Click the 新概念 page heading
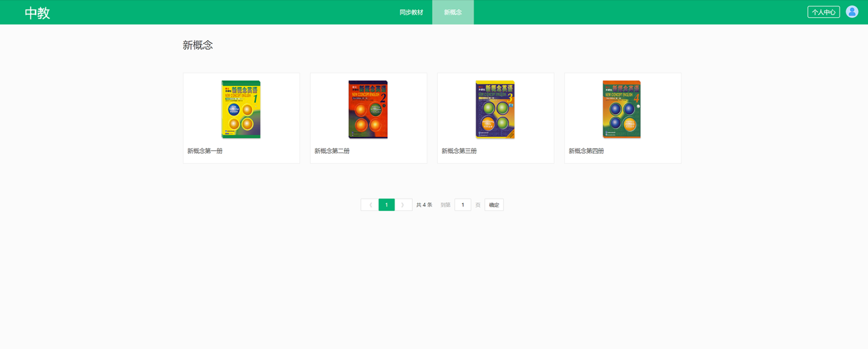Screen dimensions: 868x349 click(x=198, y=45)
